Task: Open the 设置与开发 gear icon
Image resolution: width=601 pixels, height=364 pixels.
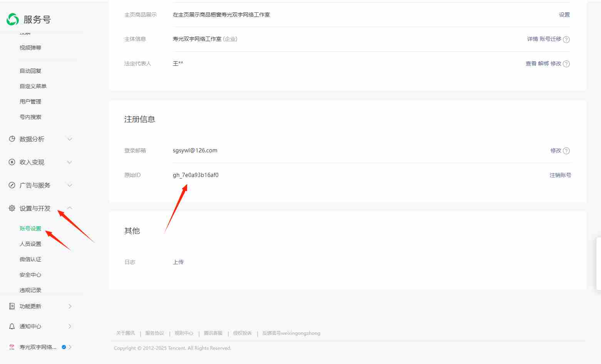Action: point(12,208)
